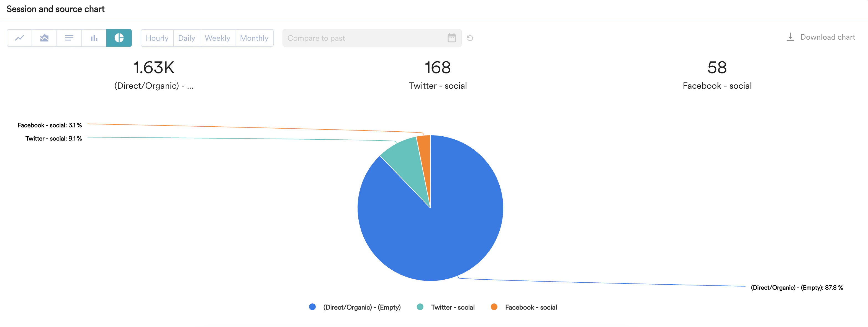Viewport: 868px width, 327px height.
Task: Switch to the Daily tab
Action: click(186, 38)
